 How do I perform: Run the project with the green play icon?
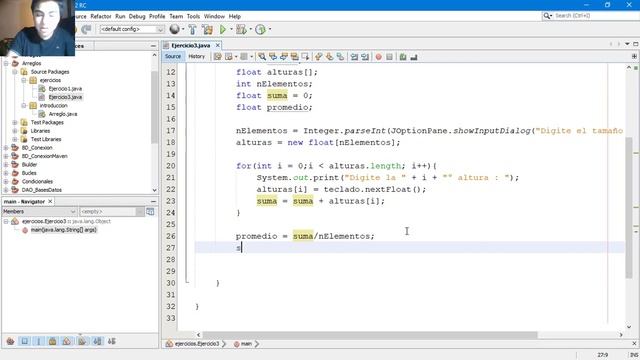223,29
